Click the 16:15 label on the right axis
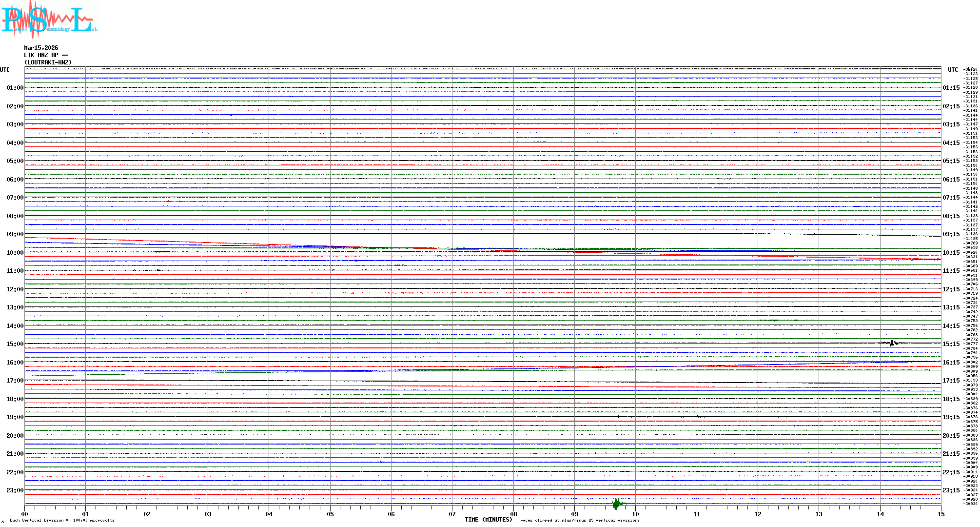Viewport: 980px width, 527px height. 951,363
